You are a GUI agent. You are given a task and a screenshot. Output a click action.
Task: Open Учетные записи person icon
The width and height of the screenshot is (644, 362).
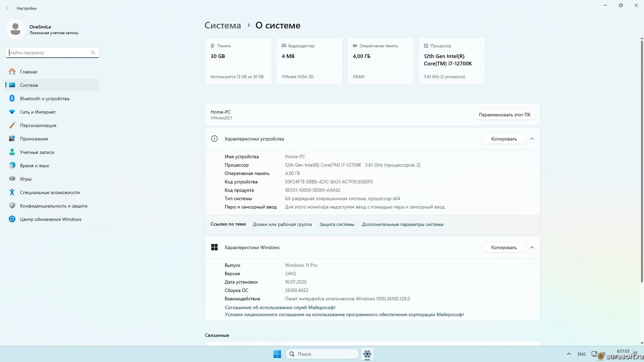[12, 152]
